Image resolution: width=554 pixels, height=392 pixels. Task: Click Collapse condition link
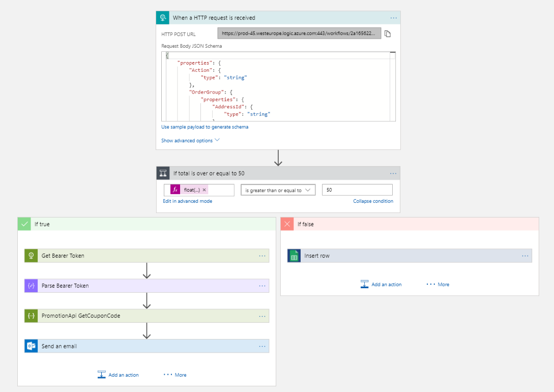pos(373,201)
